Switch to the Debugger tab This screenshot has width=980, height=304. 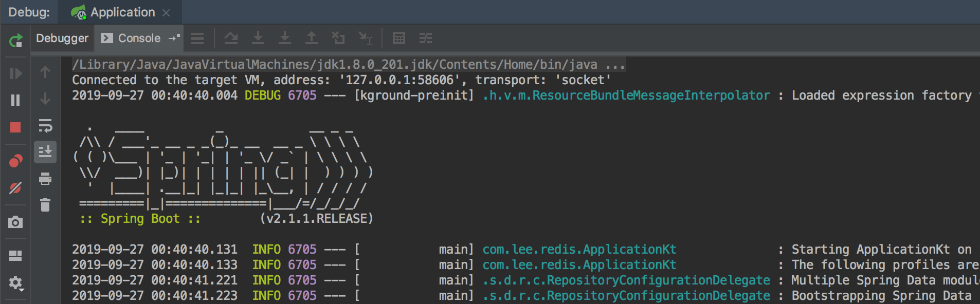(x=62, y=38)
